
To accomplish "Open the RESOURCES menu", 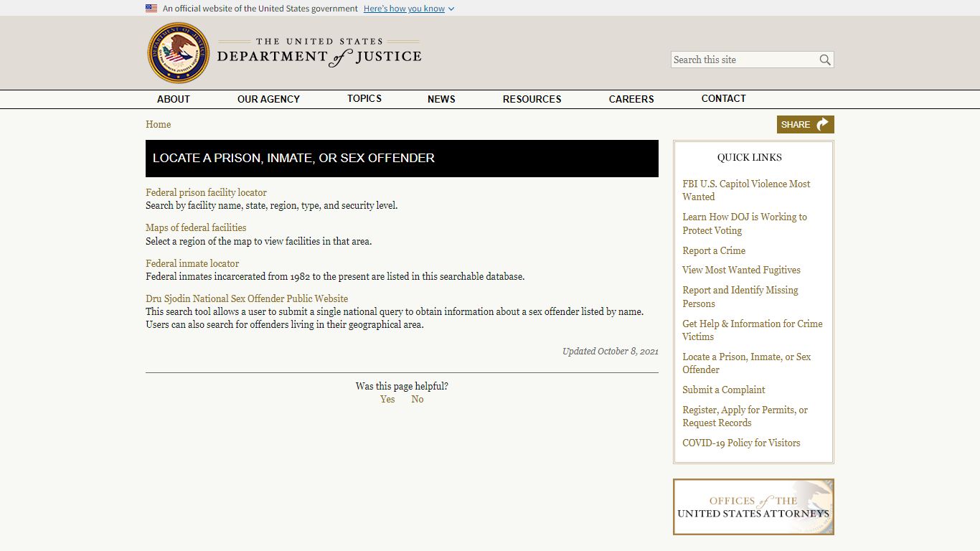I will (x=532, y=99).
